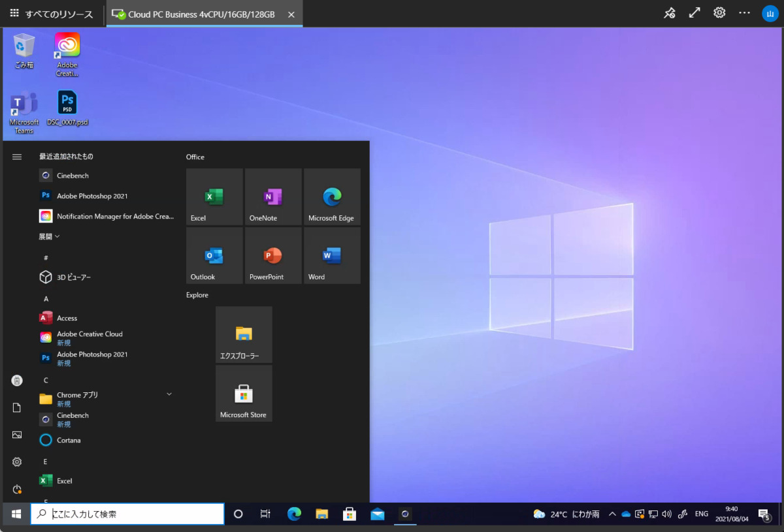Open Microsoft Store from the taskbar
Image resolution: width=784 pixels, height=532 pixels.
(349, 514)
